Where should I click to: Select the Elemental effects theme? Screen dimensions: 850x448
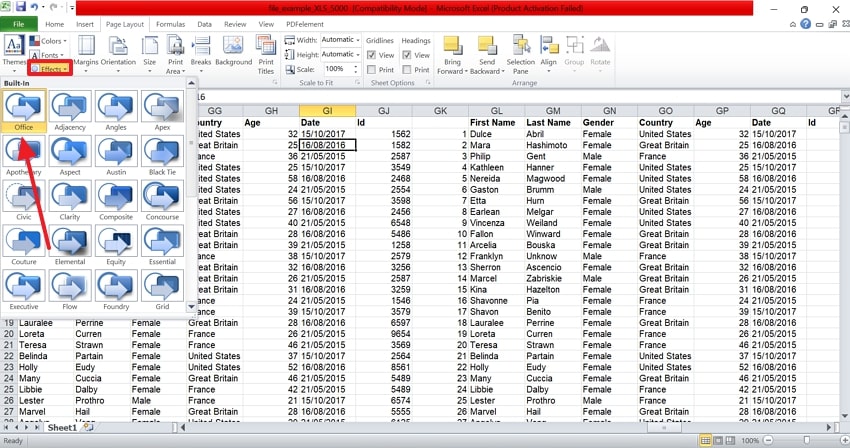coord(70,246)
